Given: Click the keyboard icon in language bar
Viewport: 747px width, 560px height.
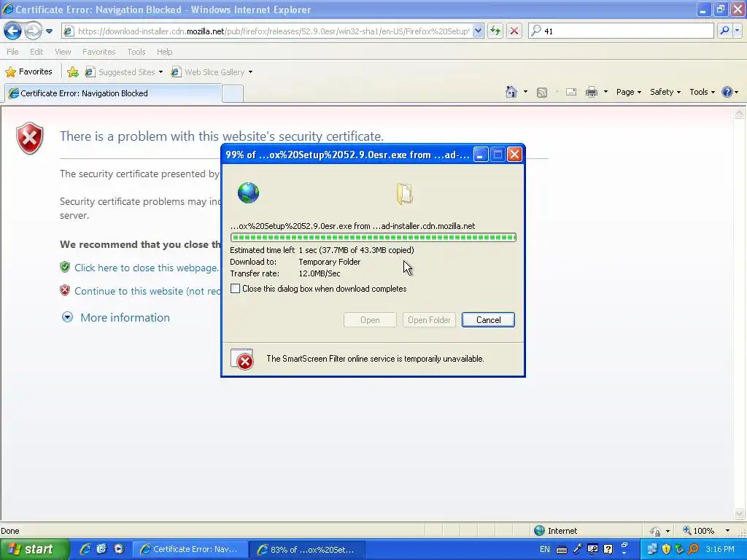Looking at the screenshot, I should (562, 550).
